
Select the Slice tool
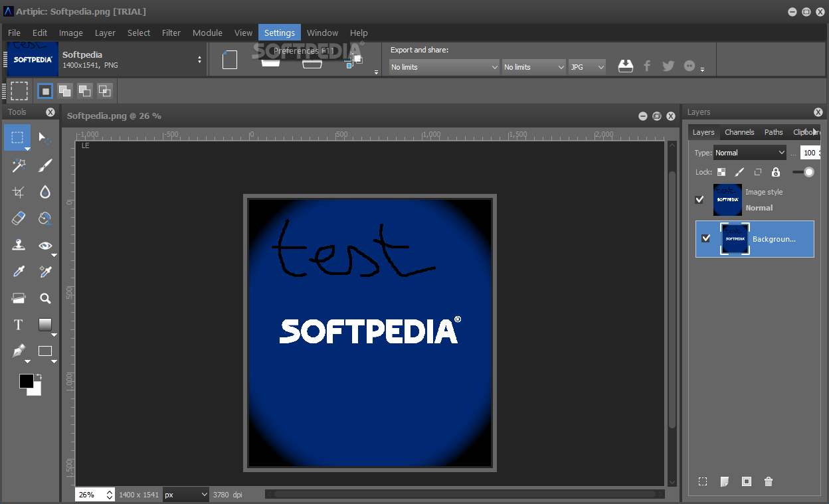tap(19, 298)
